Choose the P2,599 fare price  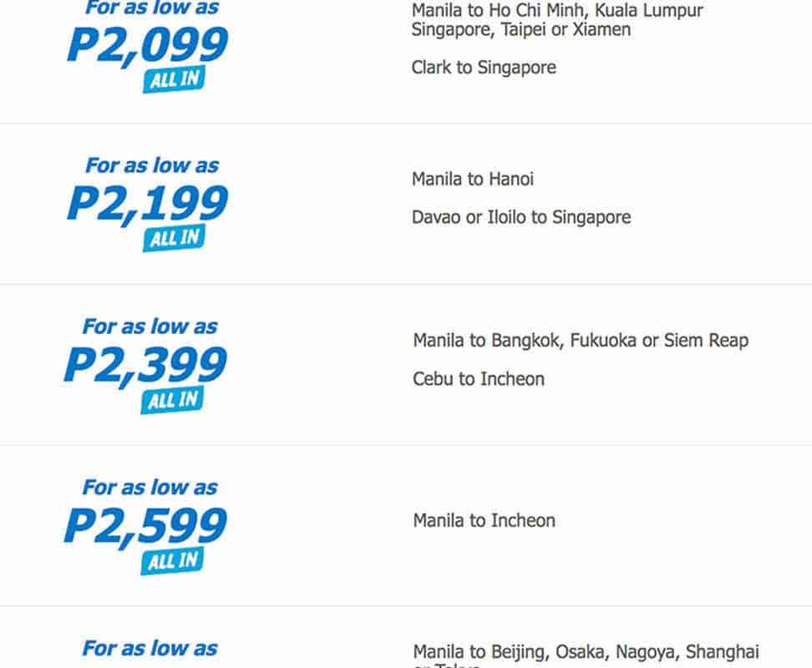click(x=145, y=526)
